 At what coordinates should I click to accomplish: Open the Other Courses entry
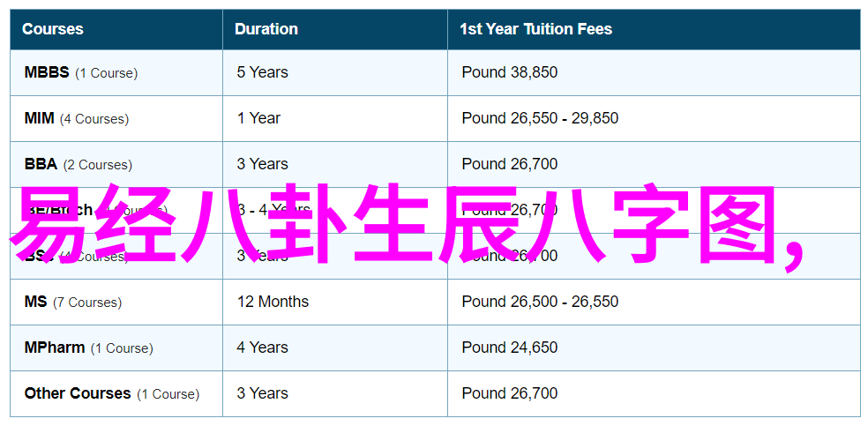point(112,394)
